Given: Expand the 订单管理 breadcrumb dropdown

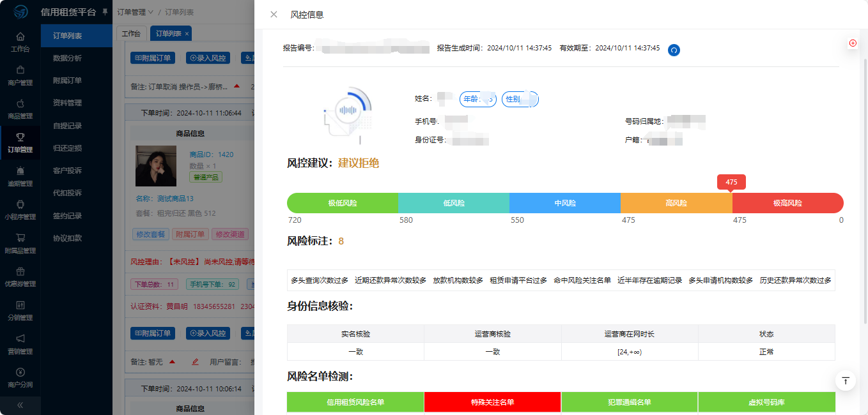Looking at the screenshot, I should 136,12.
